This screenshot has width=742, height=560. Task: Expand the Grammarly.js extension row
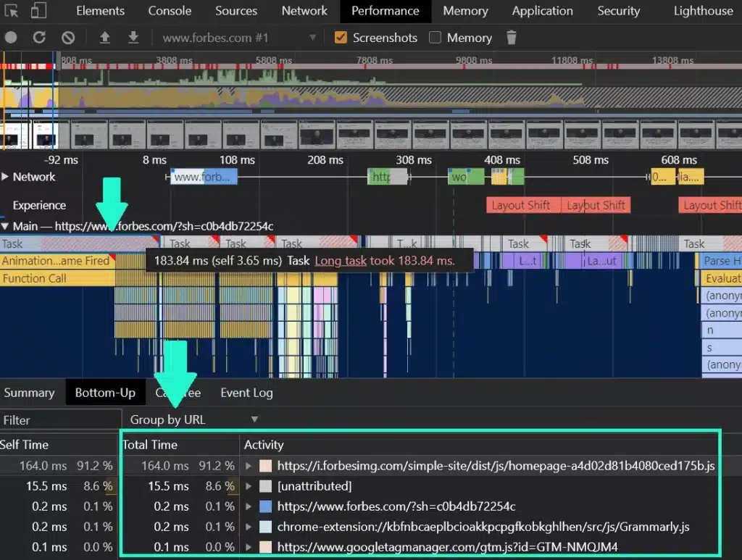[249, 527]
